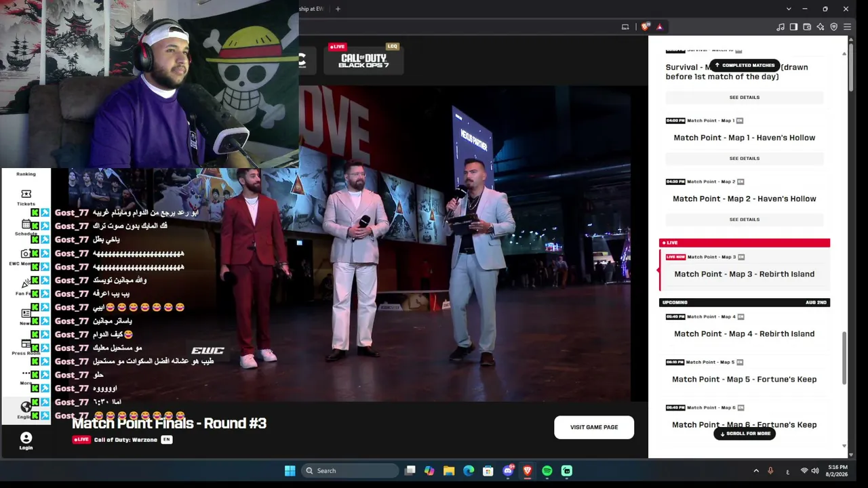Select the Call of Duty Black Ops 7 game tab
Viewport: 868px width, 488px height.
click(363, 60)
